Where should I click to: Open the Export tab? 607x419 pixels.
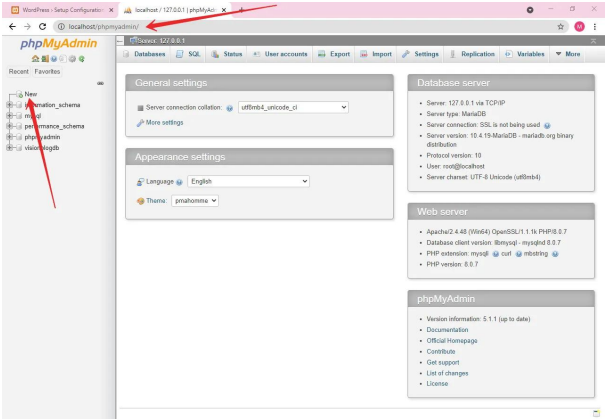(x=334, y=54)
